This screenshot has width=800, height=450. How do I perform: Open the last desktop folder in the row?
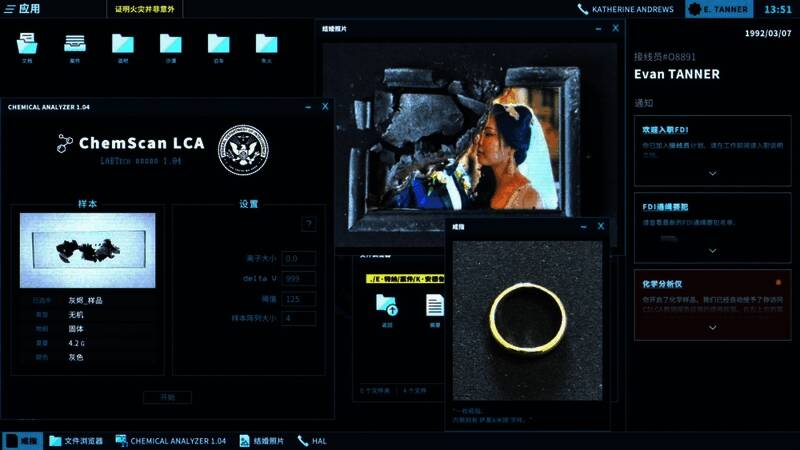(266, 45)
